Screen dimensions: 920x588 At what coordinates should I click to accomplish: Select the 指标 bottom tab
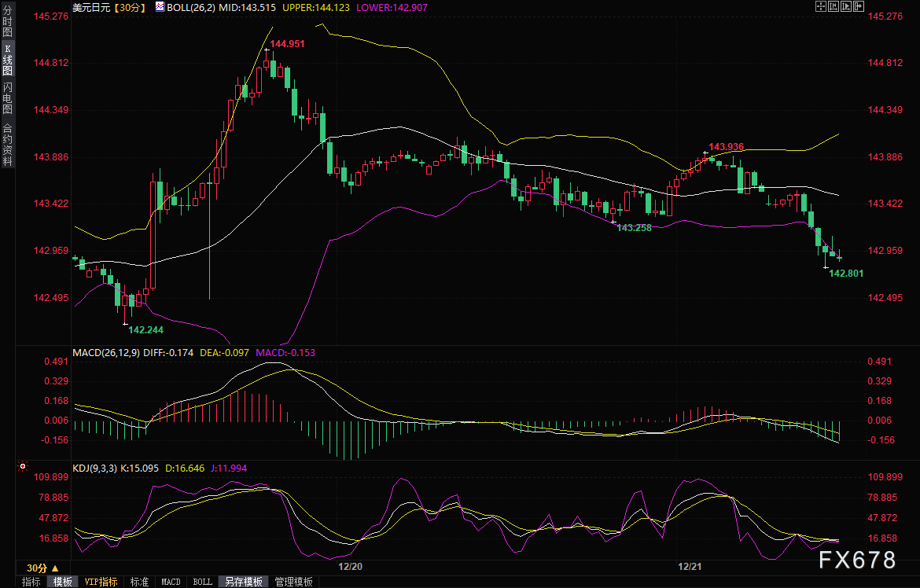point(31,582)
